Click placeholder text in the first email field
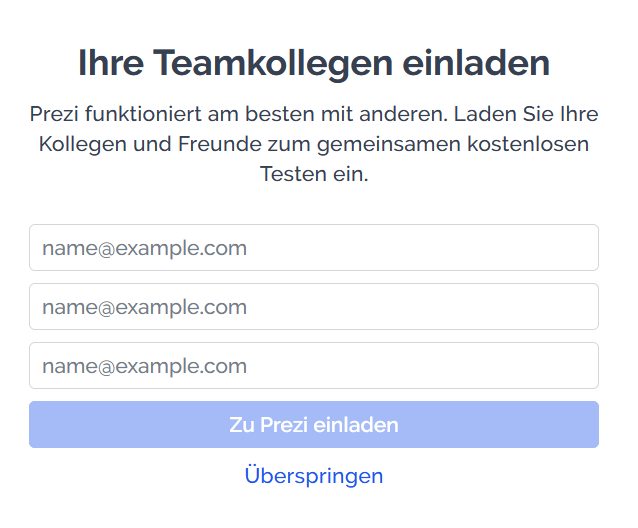The height and width of the screenshot is (528, 638). (144, 248)
